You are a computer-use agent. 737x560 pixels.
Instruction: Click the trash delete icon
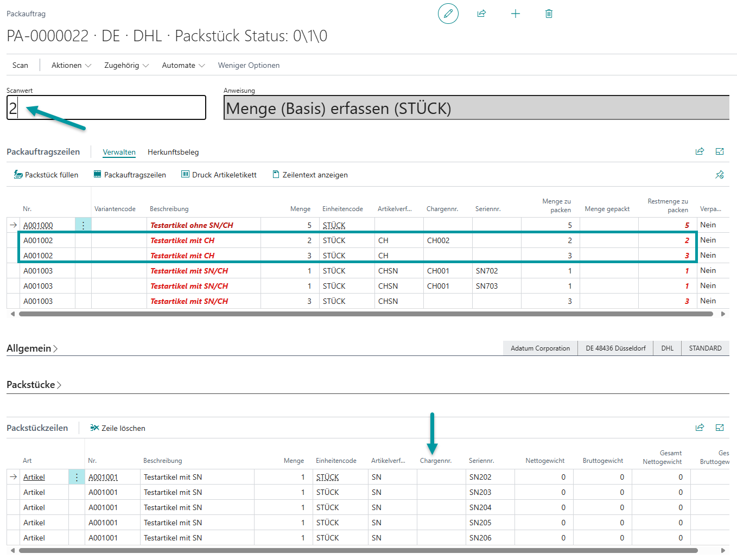click(x=549, y=14)
